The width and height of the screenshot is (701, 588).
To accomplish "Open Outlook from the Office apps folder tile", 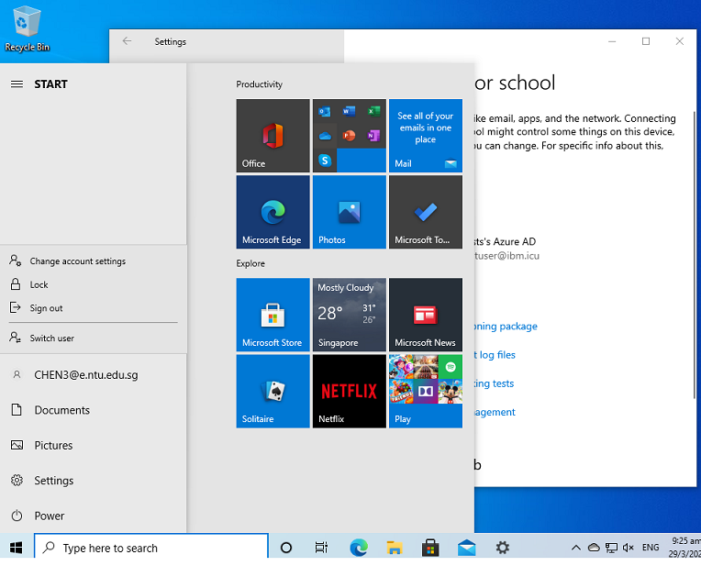I will pyautogui.click(x=325, y=111).
